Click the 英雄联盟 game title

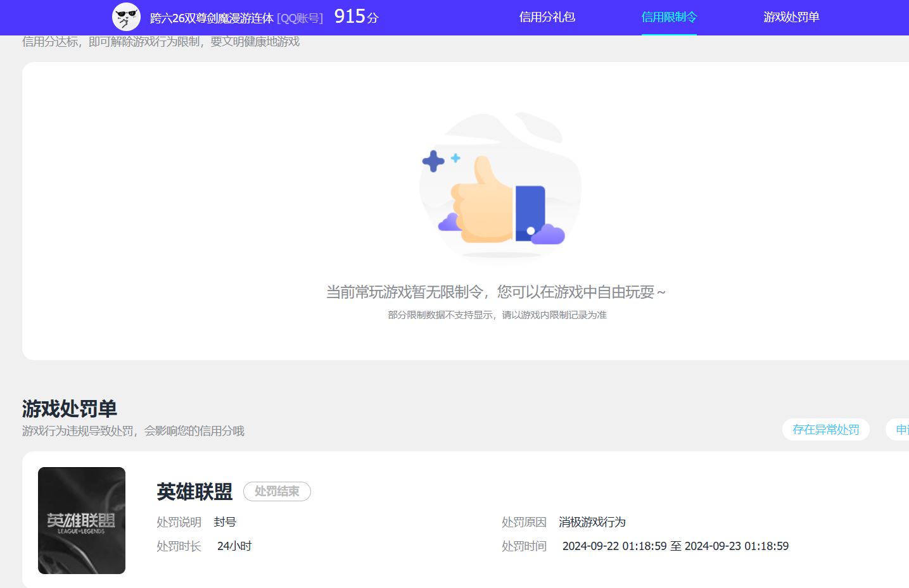click(194, 492)
